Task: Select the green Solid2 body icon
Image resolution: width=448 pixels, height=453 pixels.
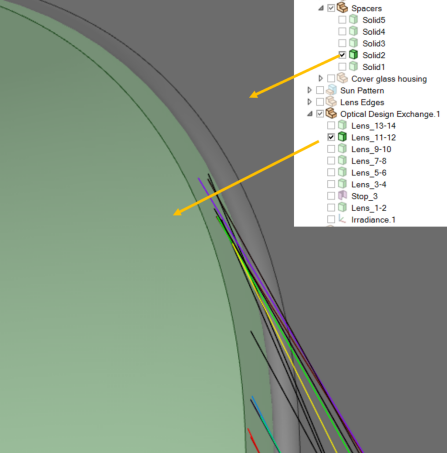Action: click(x=353, y=54)
